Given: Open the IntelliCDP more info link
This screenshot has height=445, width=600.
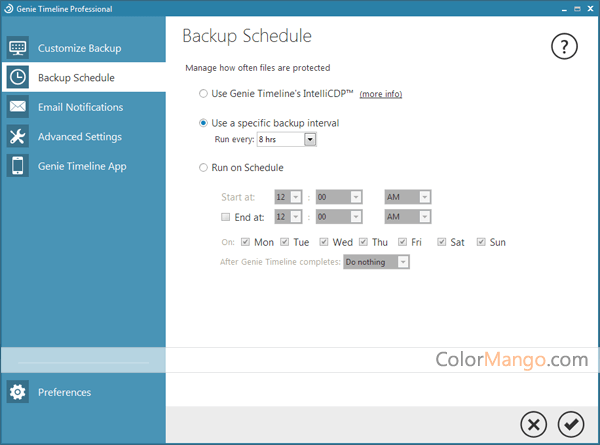Looking at the screenshot, I should [x=381, y=94].
